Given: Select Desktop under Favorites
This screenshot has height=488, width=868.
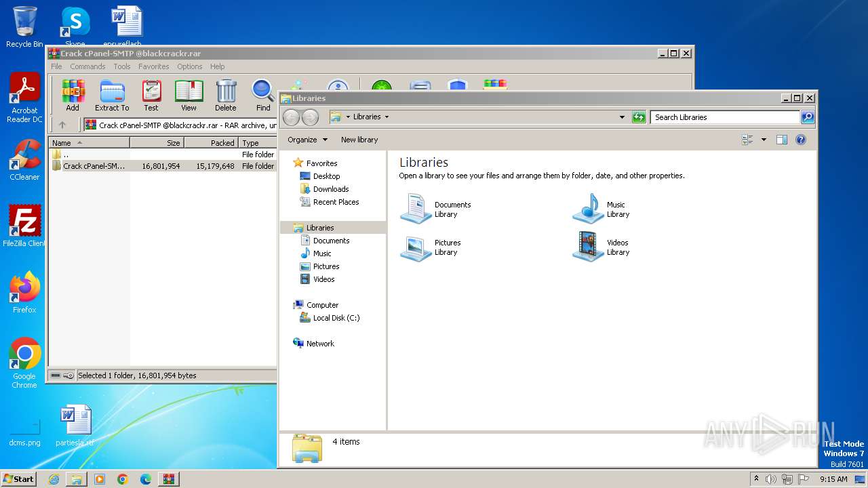Looking at the screenshot, I should (326, 176).
